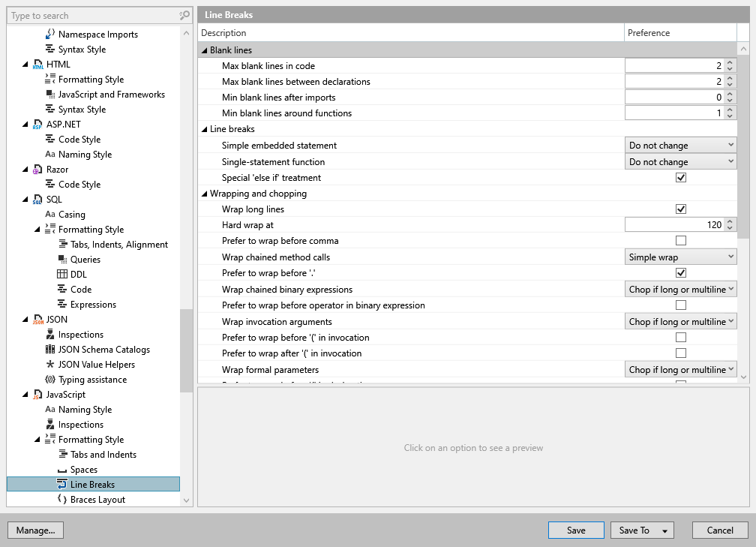Image resolution: width=756 pixels, height=547 pixels.
Task: Enable Prefer to wrap before comma
Action: tap(681, 241)
